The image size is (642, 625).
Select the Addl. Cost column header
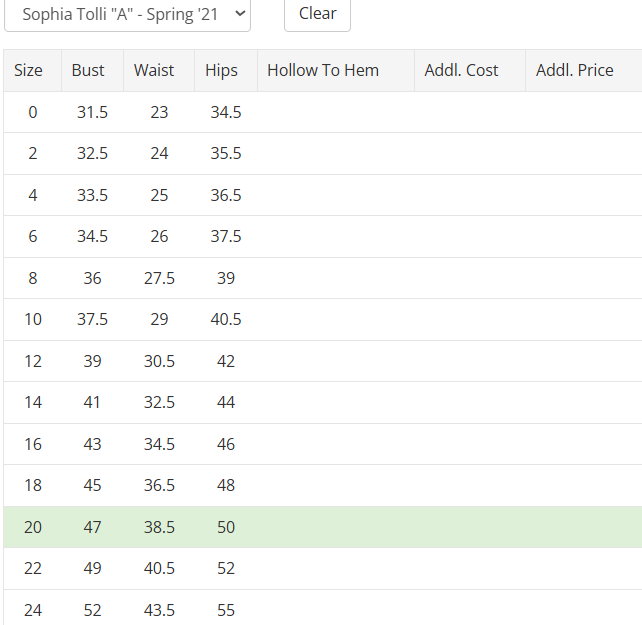tap(461, 70)
